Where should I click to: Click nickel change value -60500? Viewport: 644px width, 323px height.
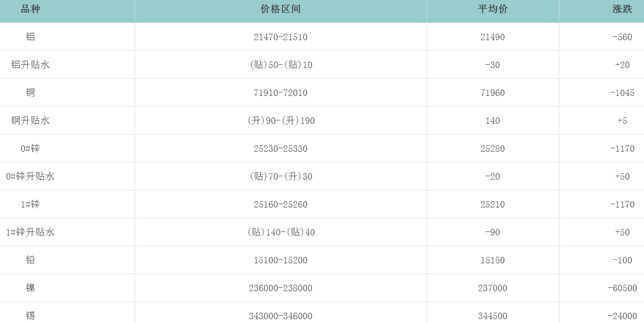click(622, 288)
